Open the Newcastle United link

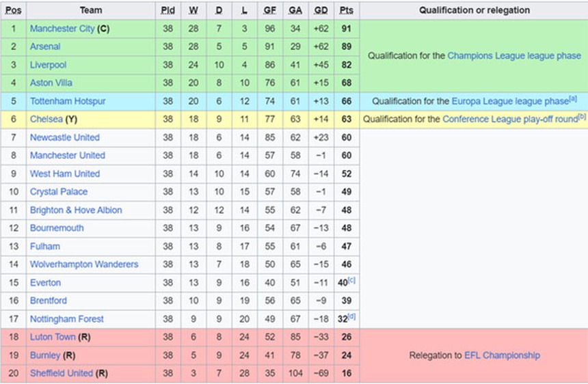tap(65, 137)
